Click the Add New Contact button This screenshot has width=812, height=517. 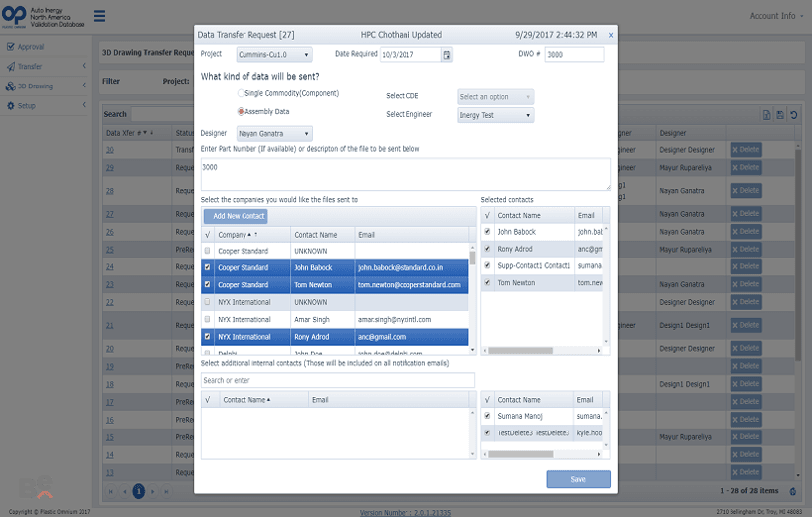pyautogui.click(x=236, y=216)
